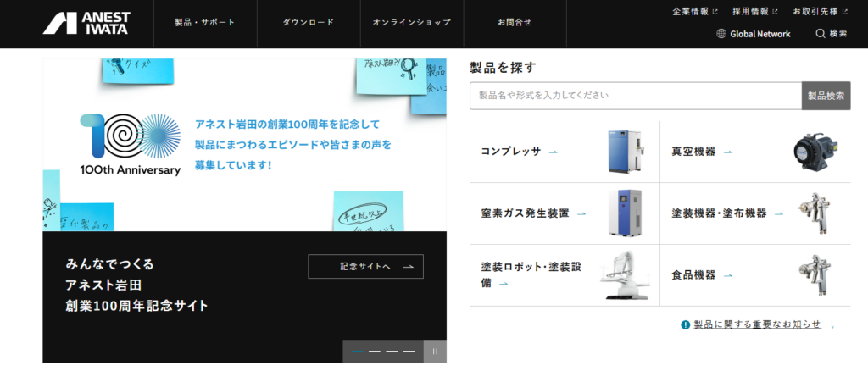Open the ダウンロード menu
The height and width of the screenshot is (371, 868).
click(x=309, y=23)
